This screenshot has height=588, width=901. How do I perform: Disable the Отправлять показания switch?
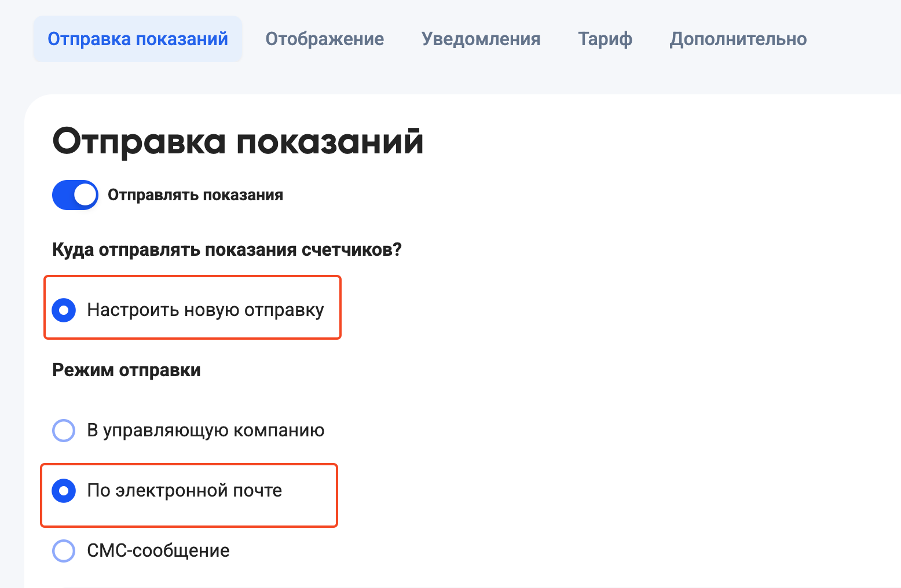tap(75, 195)
